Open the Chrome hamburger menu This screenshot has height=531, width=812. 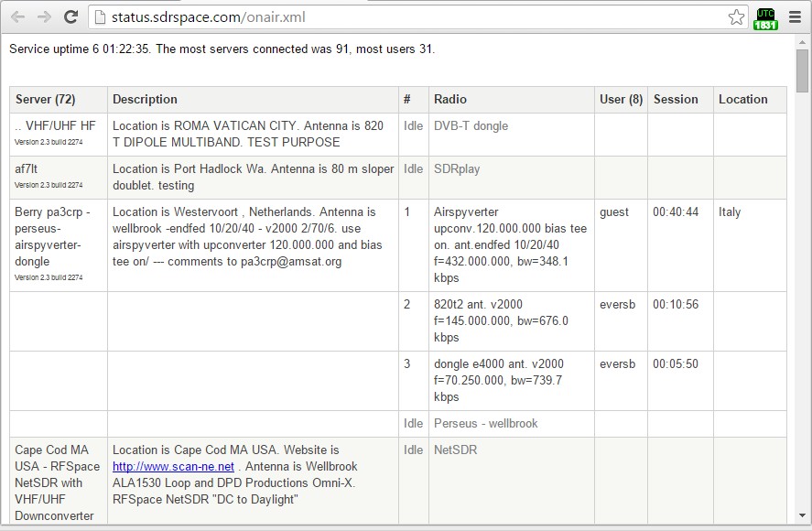pyautogui.click(x=795, y=17)
